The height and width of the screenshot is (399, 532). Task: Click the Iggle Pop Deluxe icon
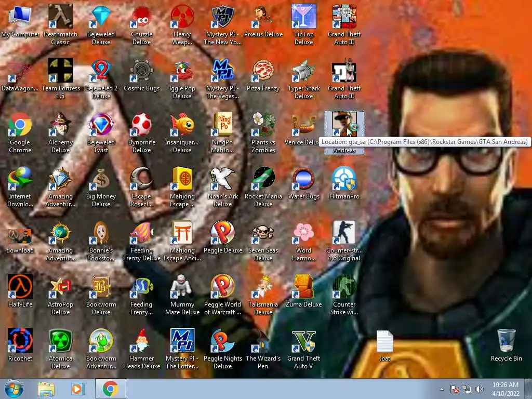[182, 70]
